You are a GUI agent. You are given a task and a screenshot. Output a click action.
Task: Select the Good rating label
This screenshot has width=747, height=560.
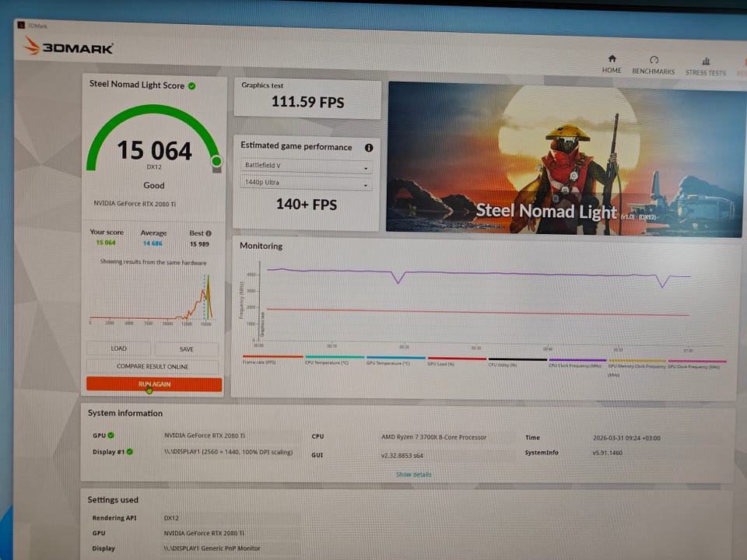[154, 185]
